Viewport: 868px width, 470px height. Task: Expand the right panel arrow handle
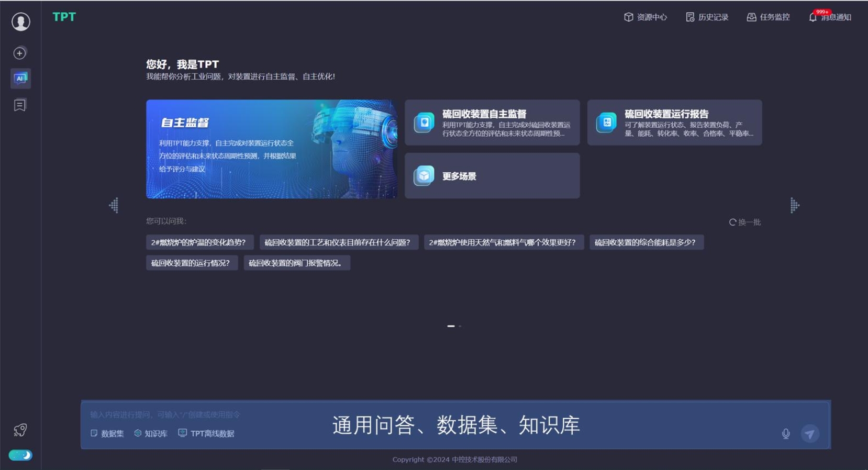click(x=794, y=205)
